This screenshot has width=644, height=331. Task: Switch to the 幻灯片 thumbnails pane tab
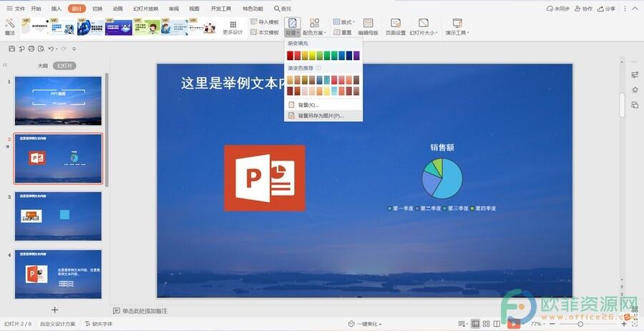point(64,66)
